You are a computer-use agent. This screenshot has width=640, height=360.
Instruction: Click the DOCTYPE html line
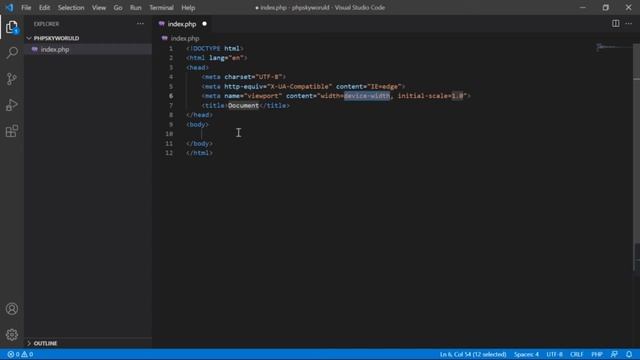click(215, 48)
